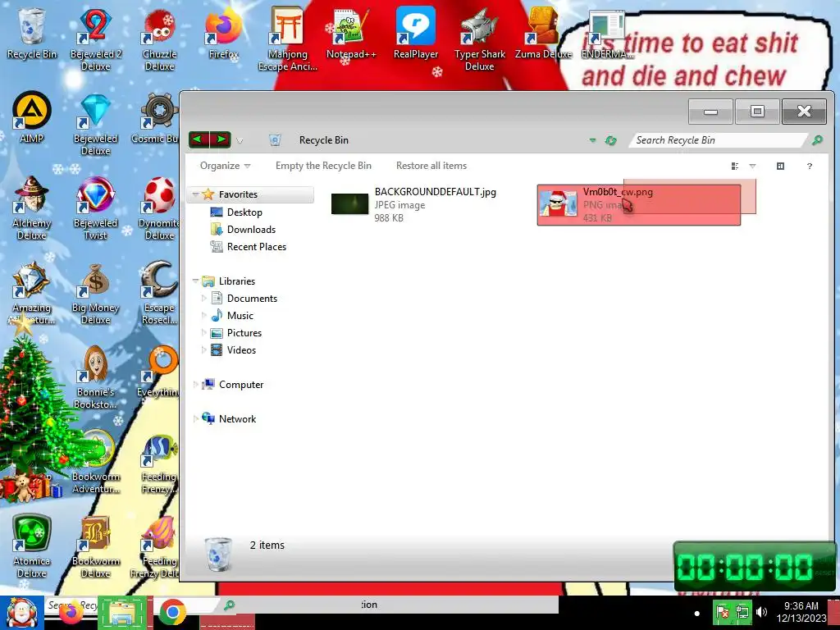
Task: Launch Firefox from the desktop
Action: tap(223, 33)
